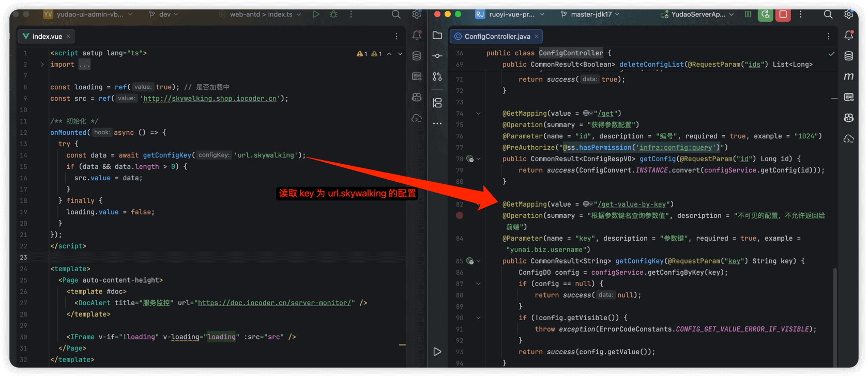Run web-antd index.ts with the play icon
The image size is (868, 377).
pyautogui.click(x=316, y=14)
